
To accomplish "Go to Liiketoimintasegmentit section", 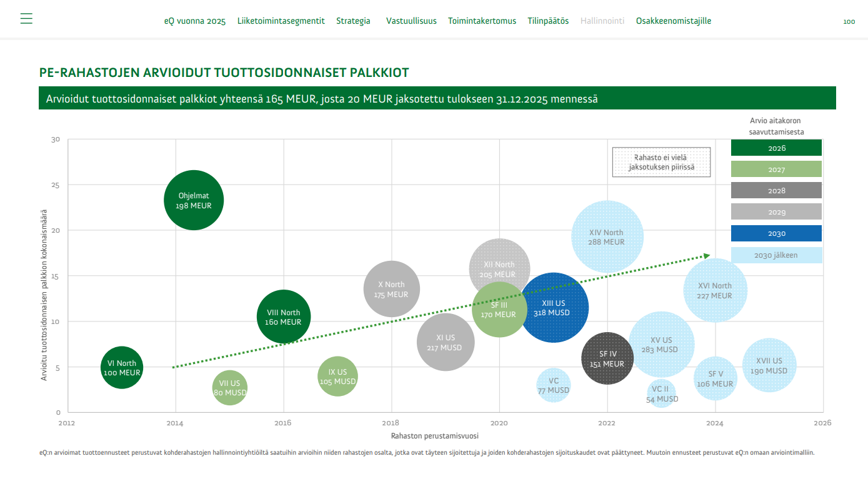I will (x=281, y=21).
